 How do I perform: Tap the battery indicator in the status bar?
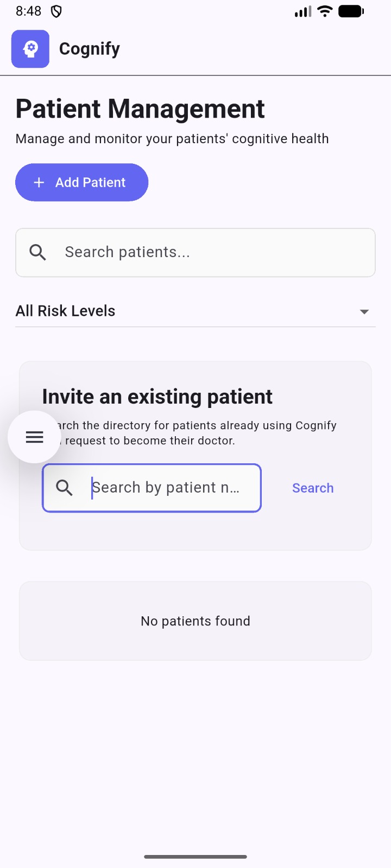(x=351, y=11)
